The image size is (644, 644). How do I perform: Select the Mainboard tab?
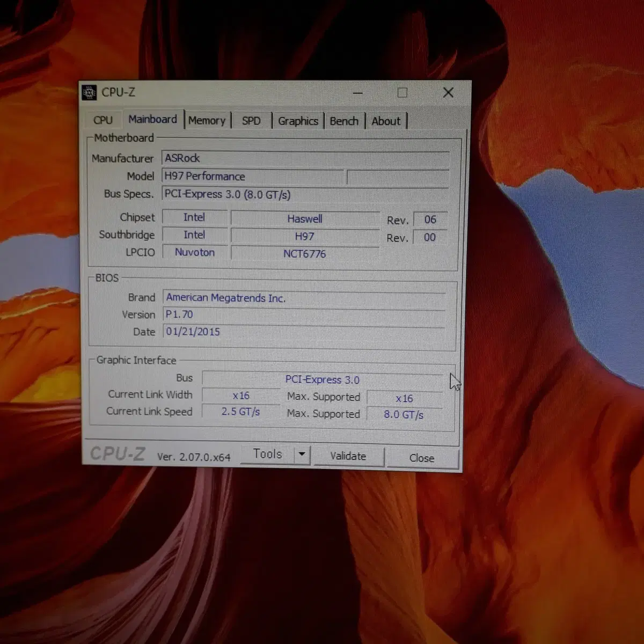coord(152,119)
